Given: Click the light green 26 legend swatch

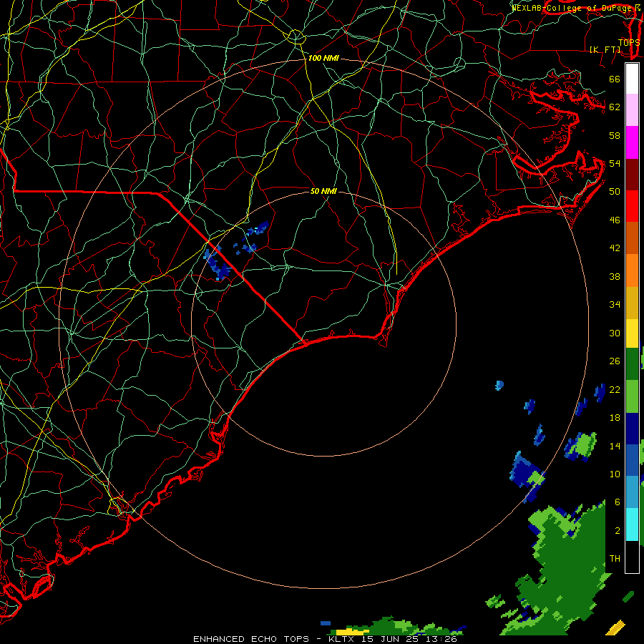Looking at the screenshot, I should coord(632,396).
